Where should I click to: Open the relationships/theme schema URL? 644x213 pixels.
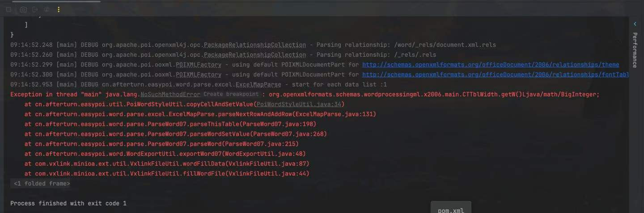tap(490, 65)
